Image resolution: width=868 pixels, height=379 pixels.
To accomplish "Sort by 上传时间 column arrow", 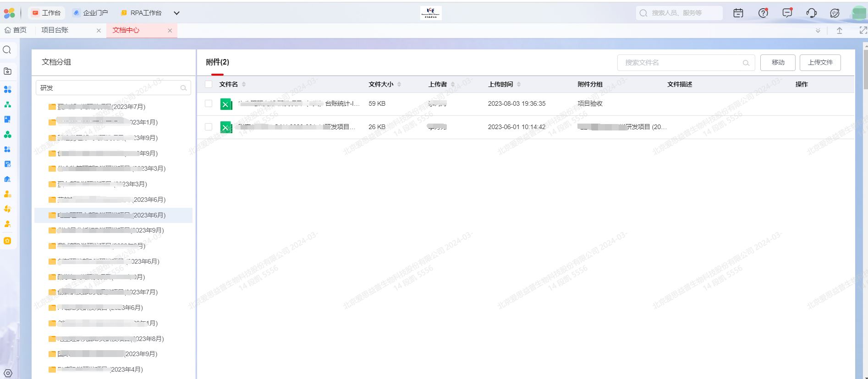I will click(519, 84).
